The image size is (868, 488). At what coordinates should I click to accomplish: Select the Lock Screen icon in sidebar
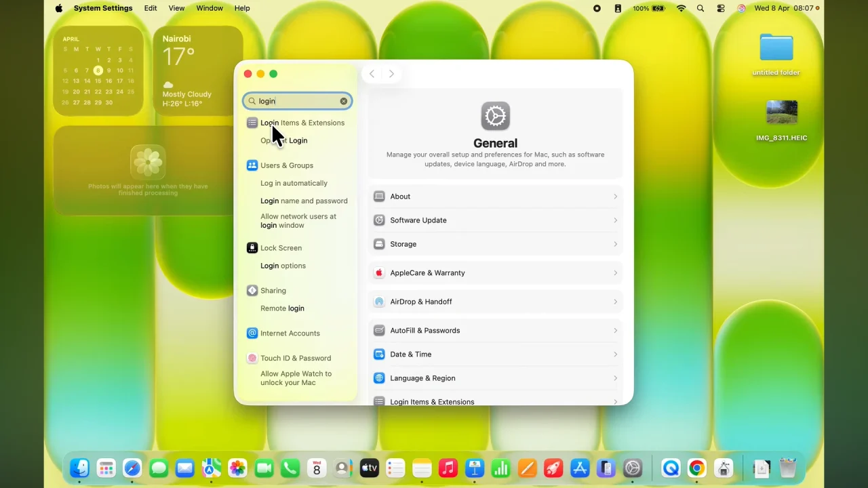pyautogui.click(x=252, y=247)
